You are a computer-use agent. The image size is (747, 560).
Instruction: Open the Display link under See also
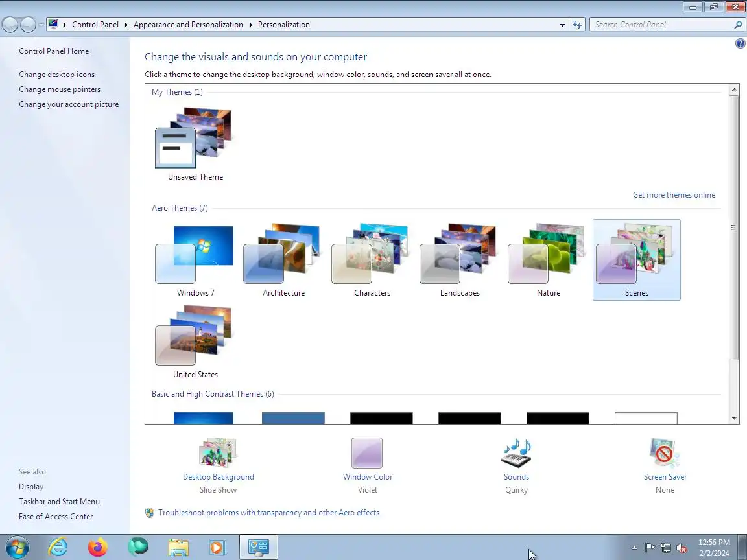click(x=31, y=487)
